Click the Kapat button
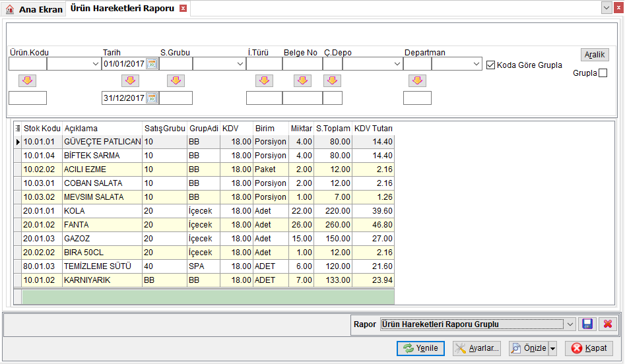The width and height of the screenshot is (625, 364). pos(589,348)
